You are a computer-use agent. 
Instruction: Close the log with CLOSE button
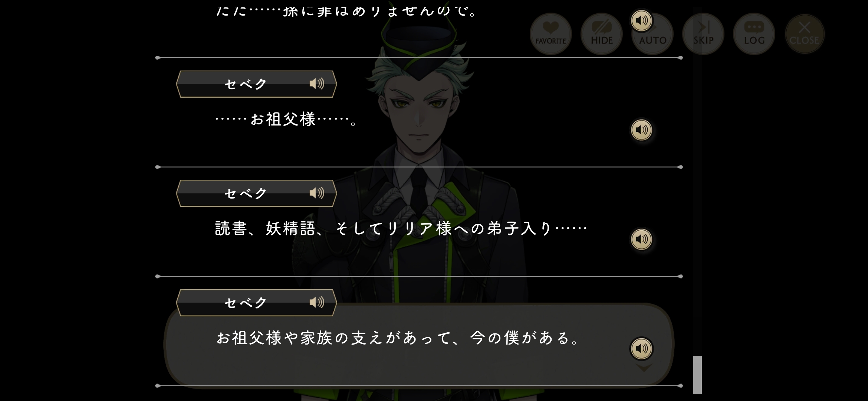coord(805,34)
